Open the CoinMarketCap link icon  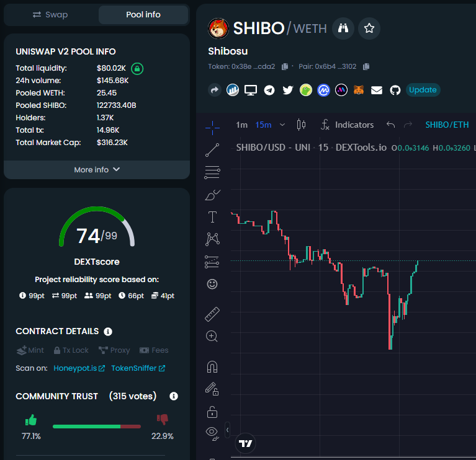[323, 90]
